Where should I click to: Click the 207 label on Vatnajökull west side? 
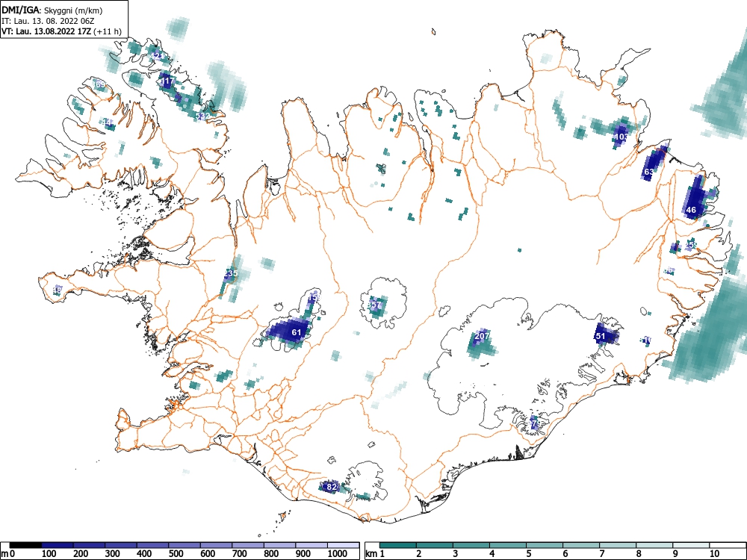482,336
